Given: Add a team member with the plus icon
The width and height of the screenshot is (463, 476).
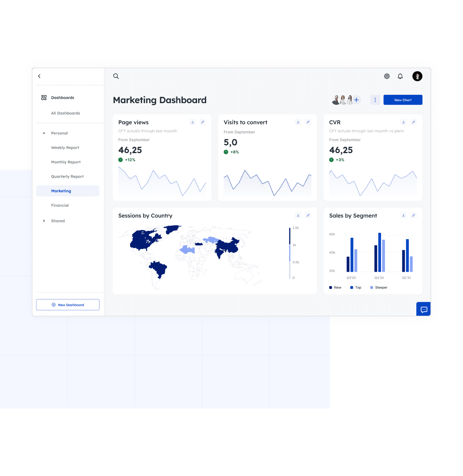Looking at the screenshot, I should click(356, 100).
